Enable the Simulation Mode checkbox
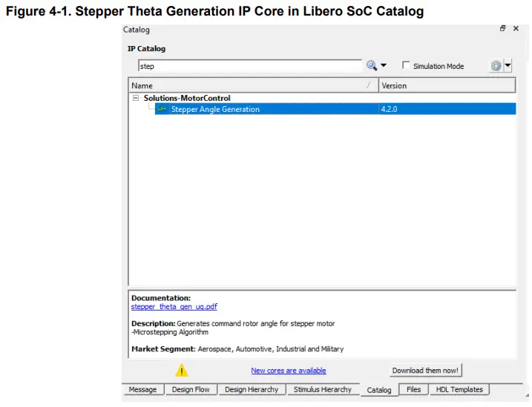The height and width of the screenshot is (407, 532). (406, 65)
